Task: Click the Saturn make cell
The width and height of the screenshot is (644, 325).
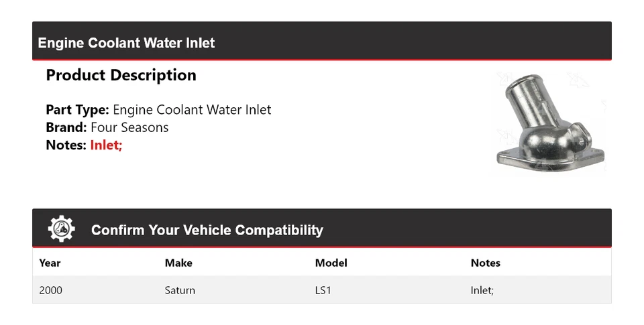Action: click(180, 290)
